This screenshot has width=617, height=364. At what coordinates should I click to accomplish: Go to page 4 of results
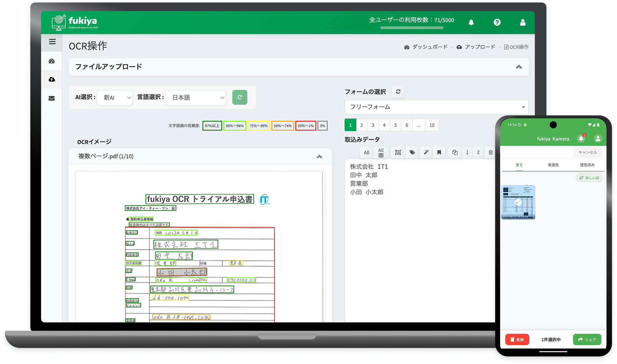[384, 125]
